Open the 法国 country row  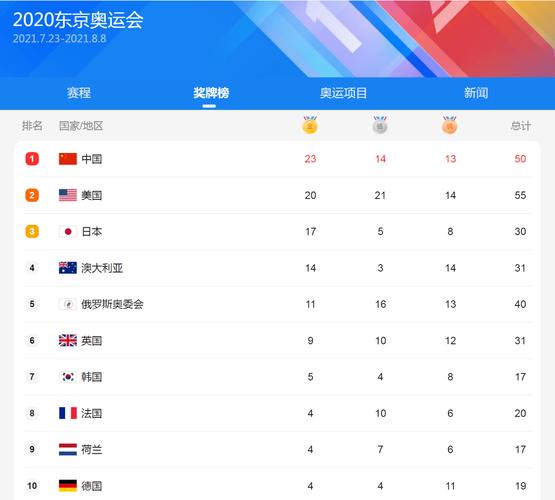[x=277, y=413]
